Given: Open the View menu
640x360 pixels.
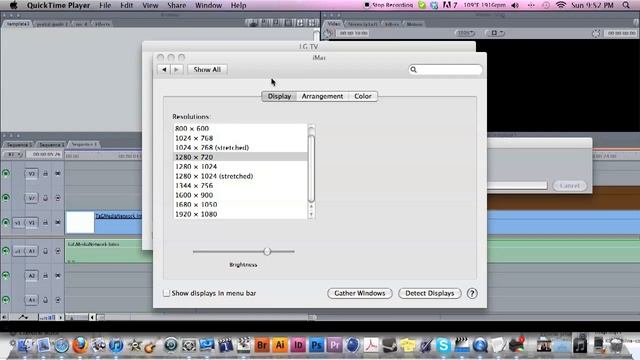Looking at the screenshot, I should tap(150, 5).
